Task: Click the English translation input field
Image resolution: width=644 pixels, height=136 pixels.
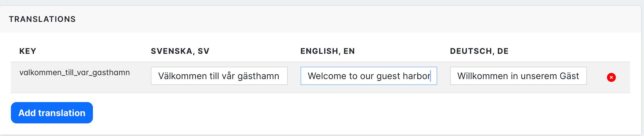Action: pyautogui.click(x=369, y=76)
